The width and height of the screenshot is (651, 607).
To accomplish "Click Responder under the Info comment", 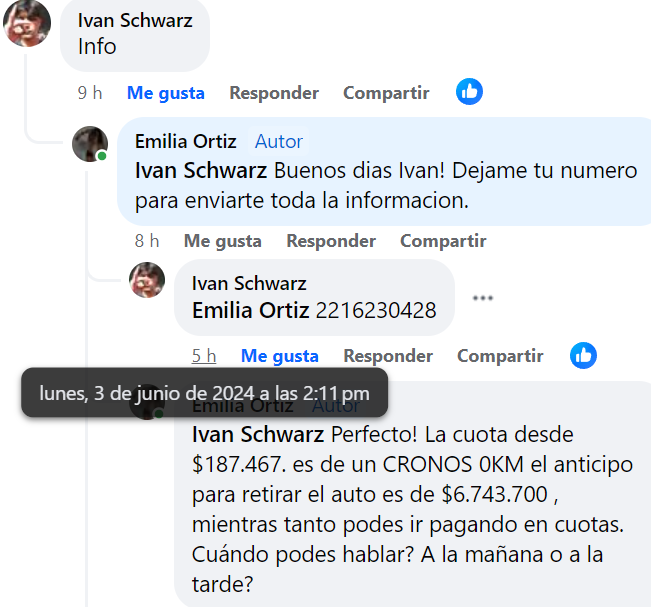I will click(x=274, y=93).
